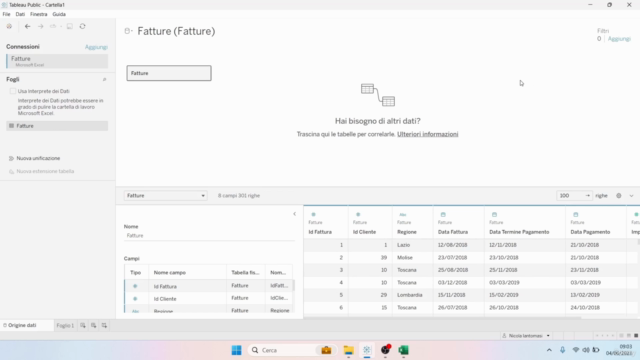Enable Usa Interprete dei Dati checkbox
This screenshot has width=640, height=360.
(13, 91)
